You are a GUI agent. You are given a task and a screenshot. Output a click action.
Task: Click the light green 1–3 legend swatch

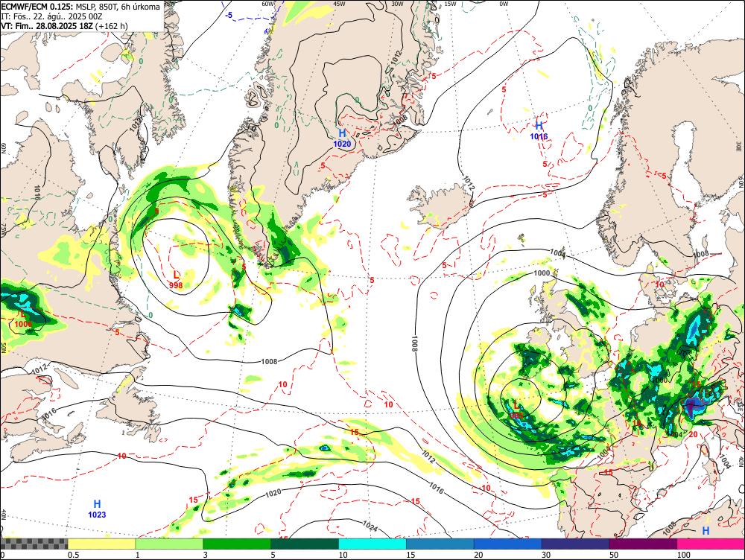coord(169,544)
